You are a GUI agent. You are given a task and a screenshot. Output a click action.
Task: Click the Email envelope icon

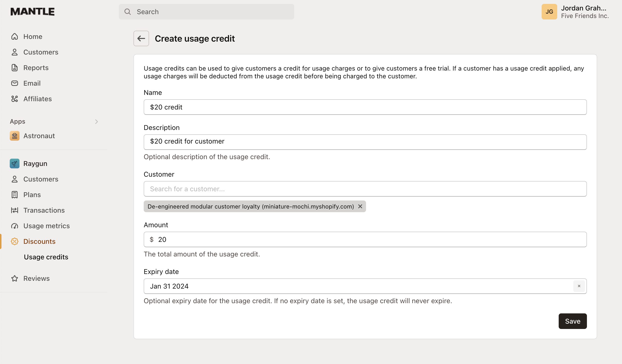click(15, 83)
